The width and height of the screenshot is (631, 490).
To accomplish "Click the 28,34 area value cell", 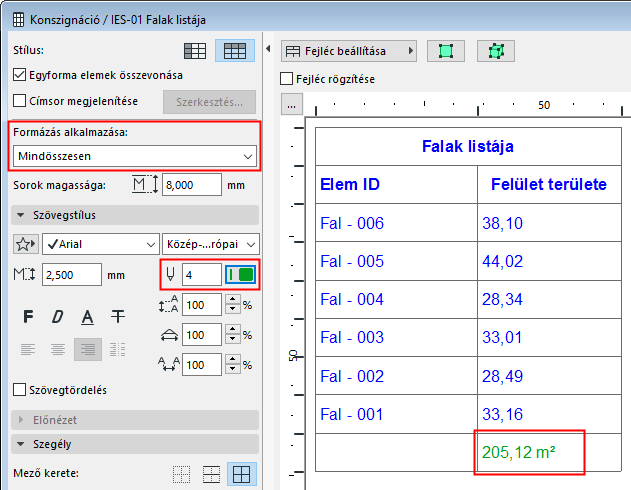I will (549, 299).
